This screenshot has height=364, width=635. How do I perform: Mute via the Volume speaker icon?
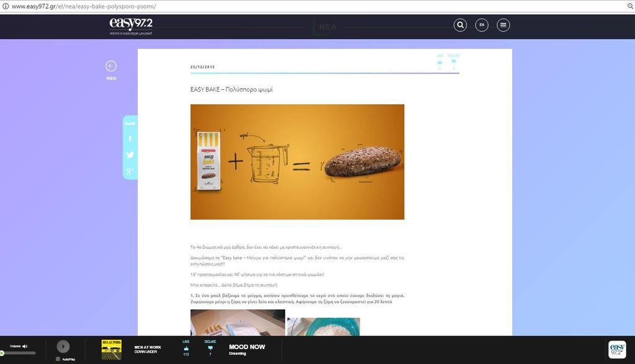(25, 346)
